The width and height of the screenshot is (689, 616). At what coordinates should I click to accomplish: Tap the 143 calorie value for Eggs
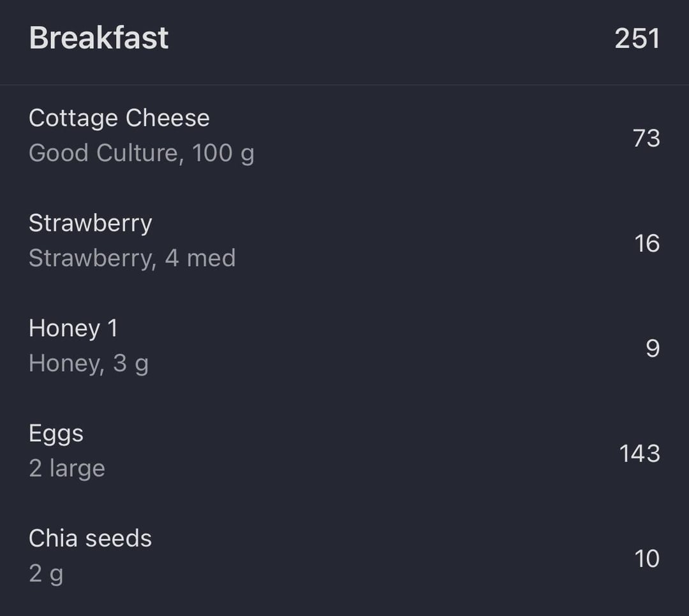[x=639, y=453]
